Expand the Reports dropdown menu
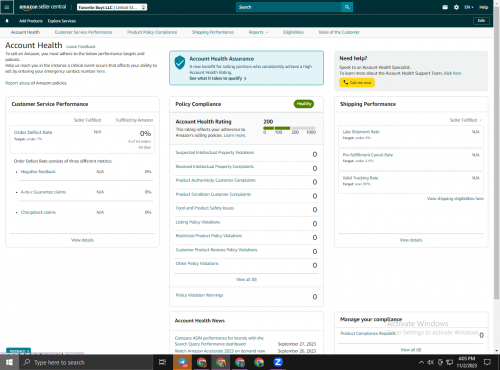500x370 pixels. coord(258,32)
